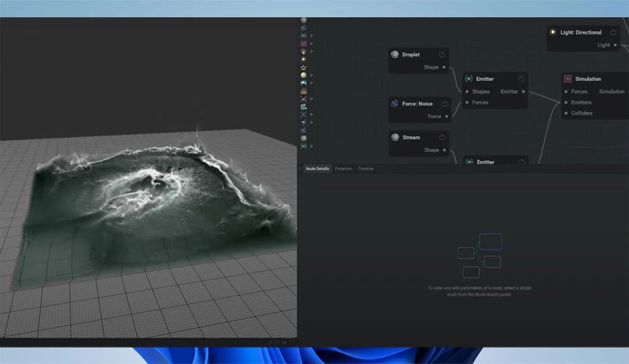Viewport: 629px width, 364px height.
Task: Click the Simulation node's Colliders input port
Action: point(566,113)
